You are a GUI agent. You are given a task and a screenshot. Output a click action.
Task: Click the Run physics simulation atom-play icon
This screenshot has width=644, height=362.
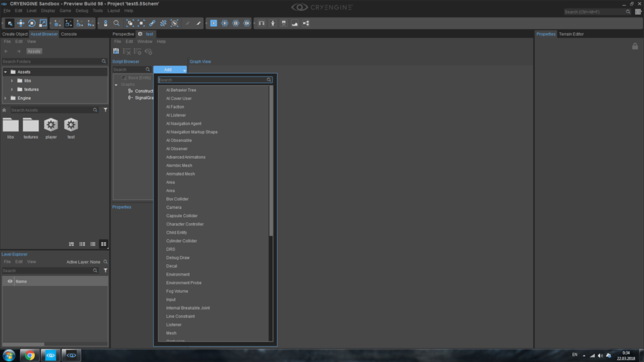tap(225, 23)
